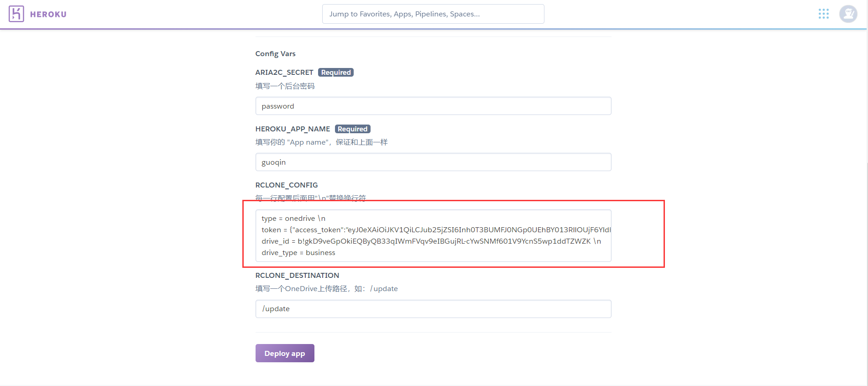Click the HEROKU_APP_NAME field containing guoqin
868x386 pixels.
433,162
